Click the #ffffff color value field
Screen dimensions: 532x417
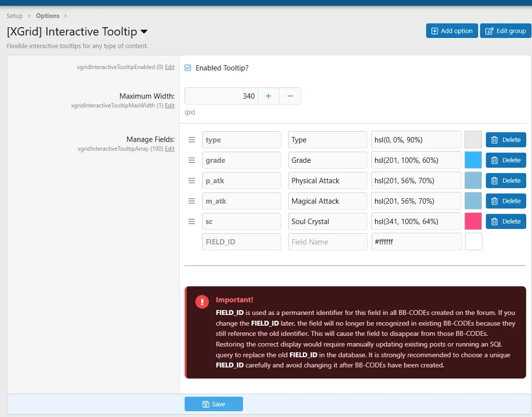(417, 242)
